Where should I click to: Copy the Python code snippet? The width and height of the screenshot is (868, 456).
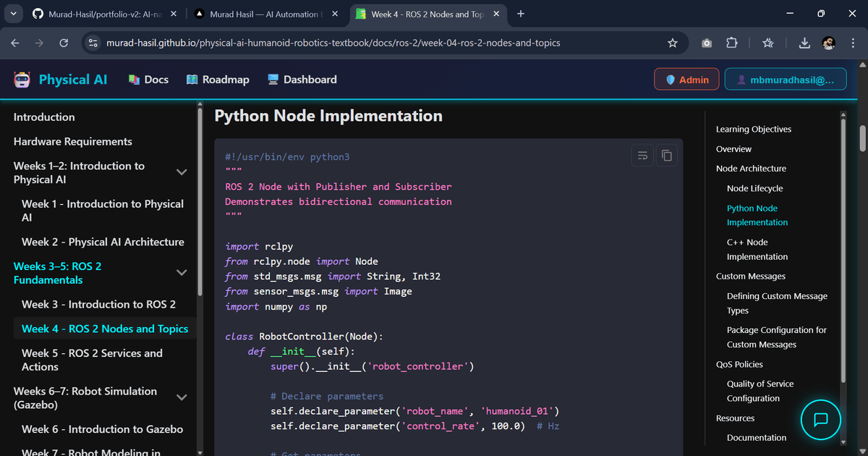pyautogui.click(x=666, y=155)
